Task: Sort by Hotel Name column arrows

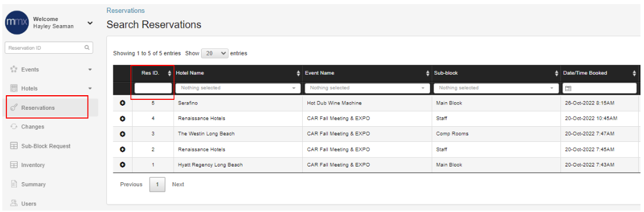Action: coord(299,74)
